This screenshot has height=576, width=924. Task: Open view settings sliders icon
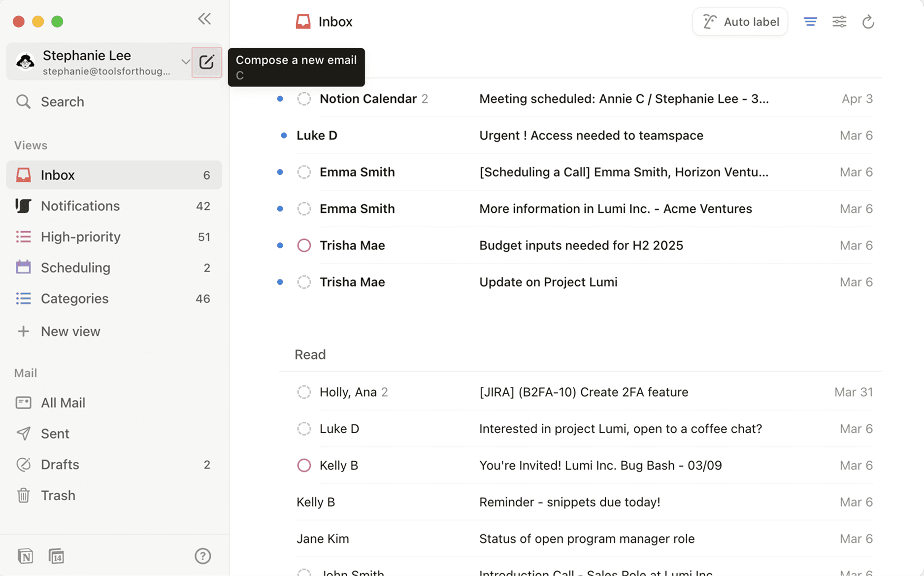(839, 22)
